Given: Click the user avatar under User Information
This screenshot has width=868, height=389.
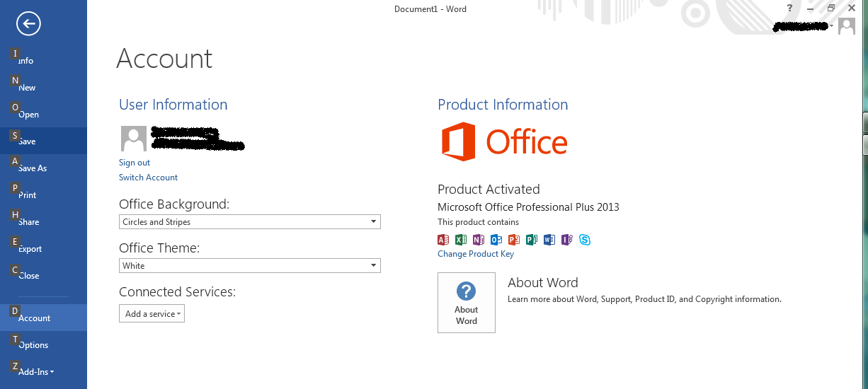Looking at the screenshot, I should point(134,139).
